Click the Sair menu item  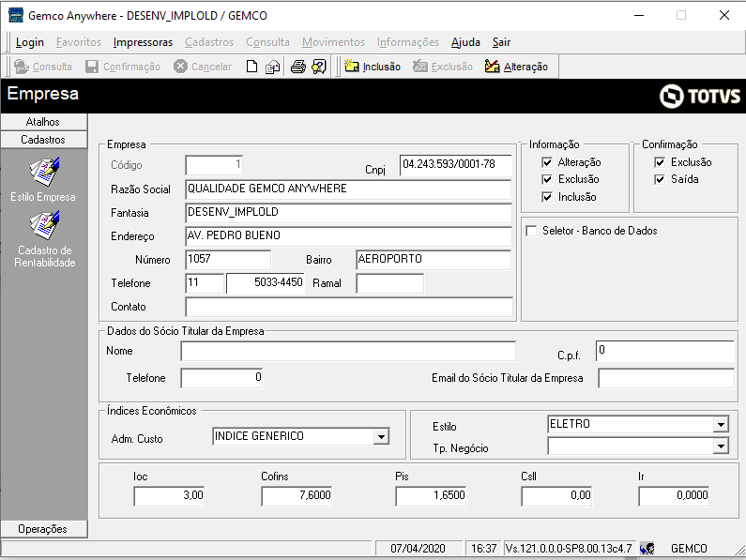501,42
